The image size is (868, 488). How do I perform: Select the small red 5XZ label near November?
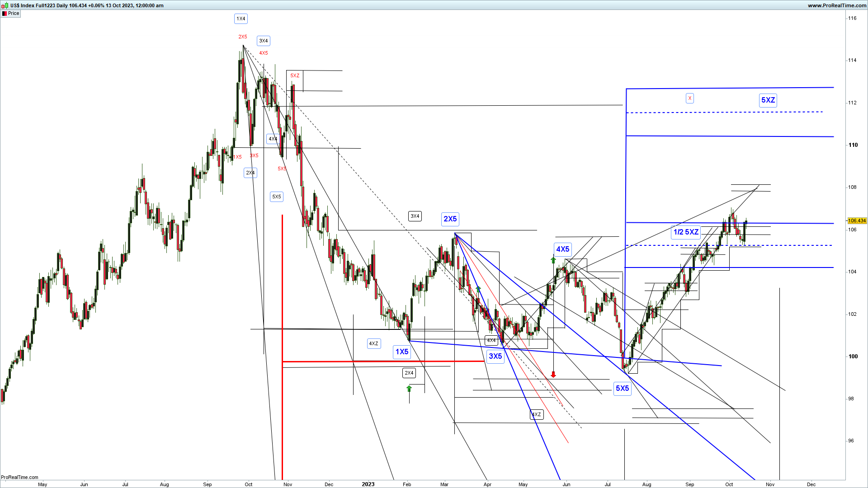click(295, 76)
